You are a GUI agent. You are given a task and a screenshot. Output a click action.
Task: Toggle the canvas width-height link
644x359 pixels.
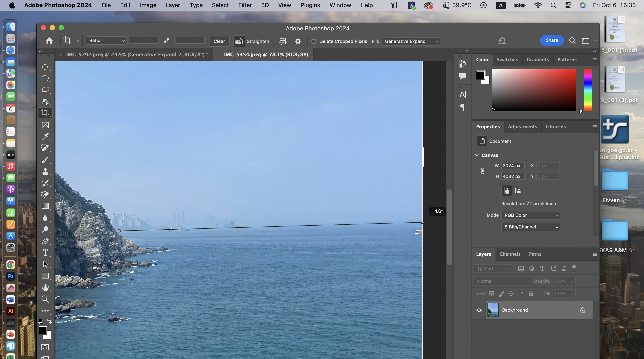pyautogui.click(x=483, y=171)
